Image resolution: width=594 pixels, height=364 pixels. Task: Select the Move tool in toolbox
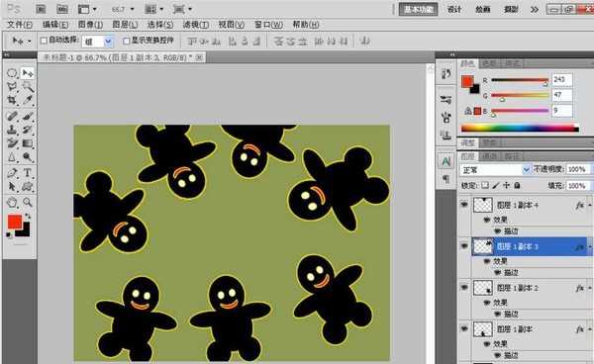coord(28,72)
